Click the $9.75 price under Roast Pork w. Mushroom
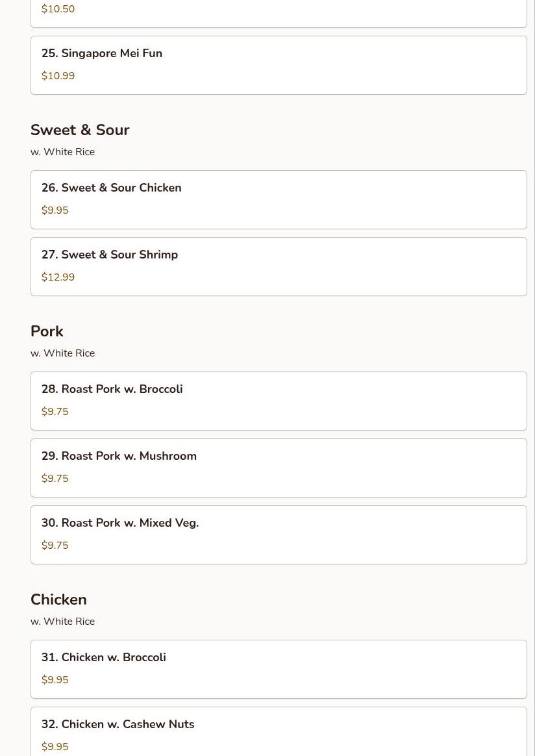 pos(55,479)
